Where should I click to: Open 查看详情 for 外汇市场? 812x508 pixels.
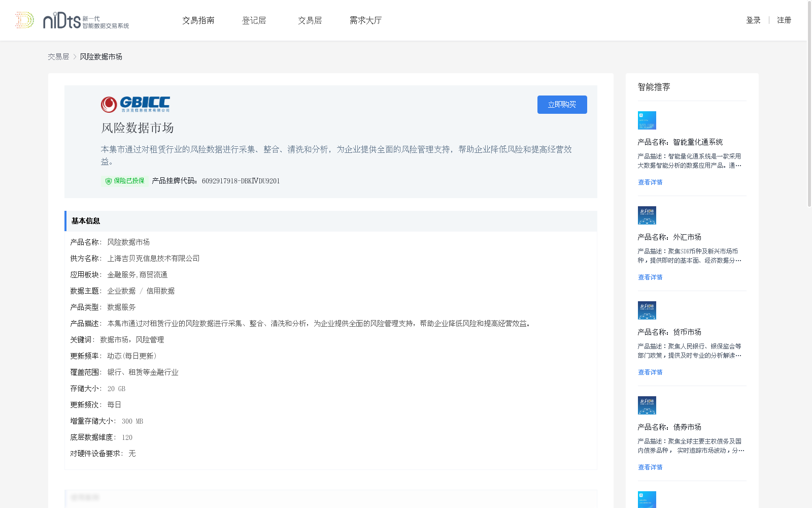click(650, 277)
